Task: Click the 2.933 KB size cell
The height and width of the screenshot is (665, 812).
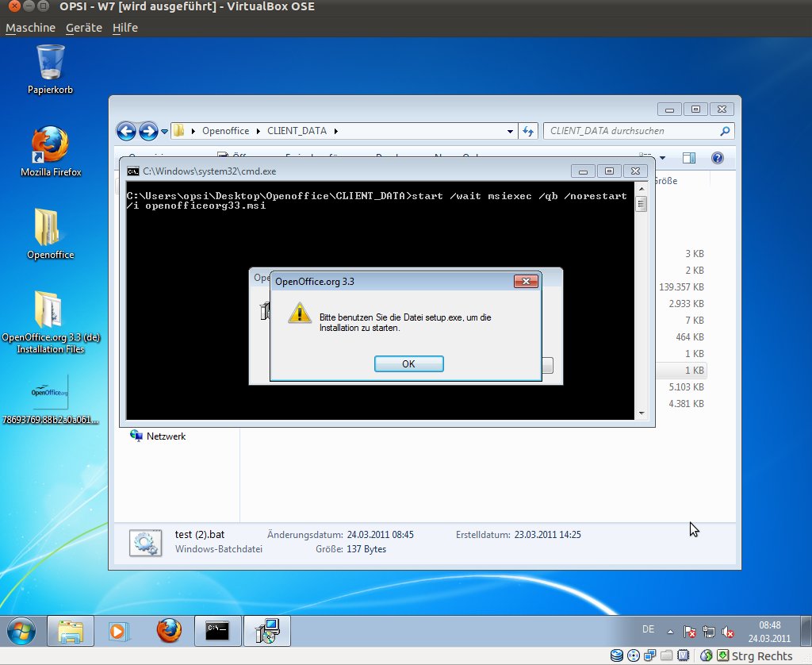Action: click(686, 303)
